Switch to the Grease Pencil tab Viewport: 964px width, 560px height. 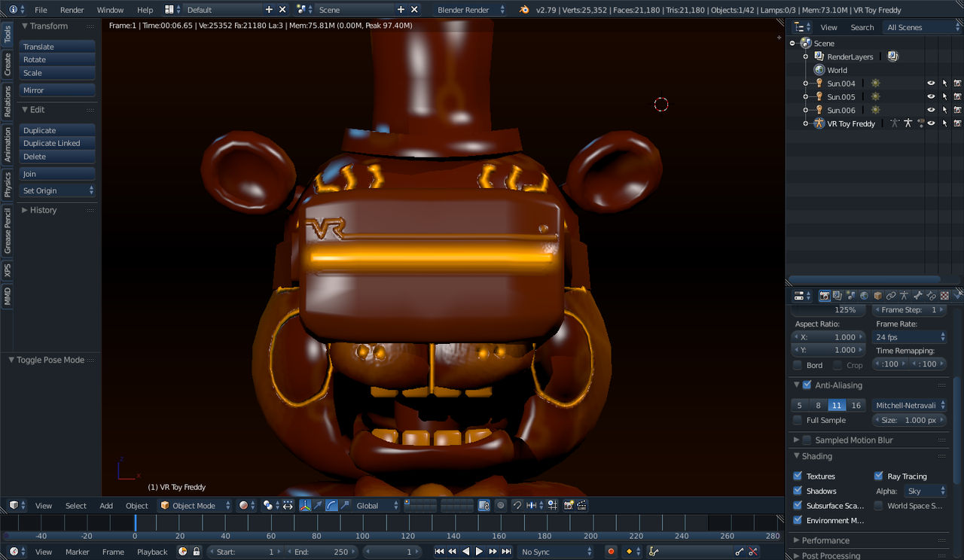8,230
